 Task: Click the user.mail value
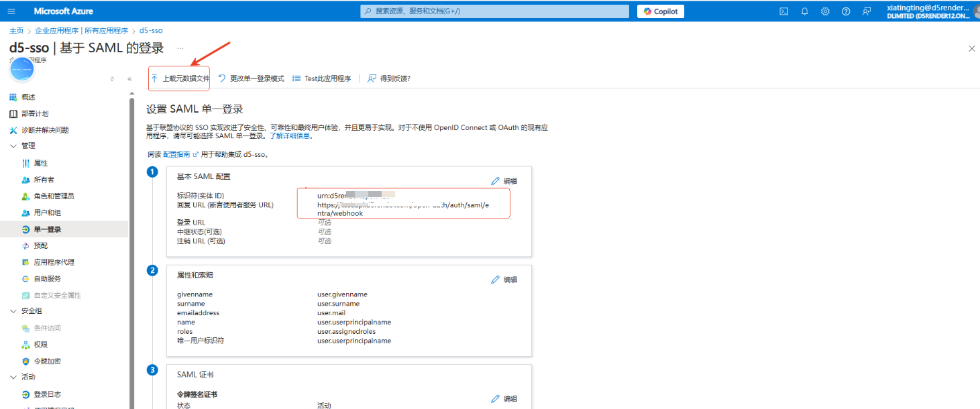pos(331,313)
